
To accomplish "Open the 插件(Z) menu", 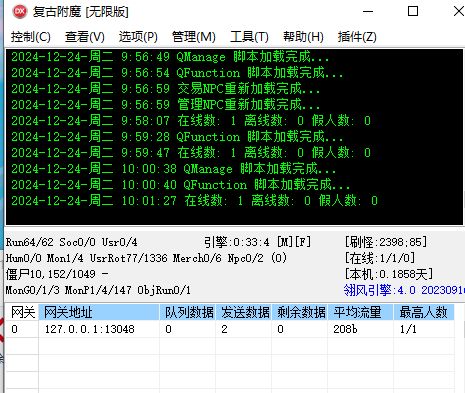I will click(x=357, y=36).
